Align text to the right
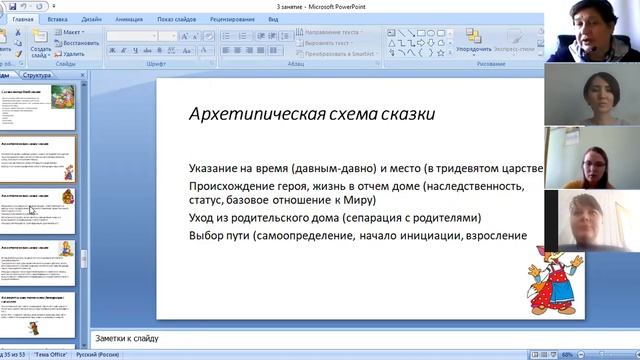The height and width of the screenshot is (360, 640). (249, 51)
